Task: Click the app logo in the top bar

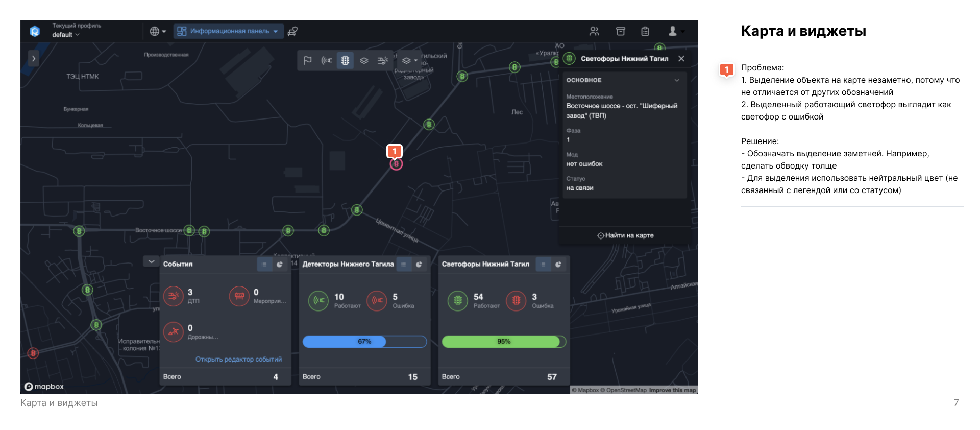Action: pyautogui.click(x=35, y=31)
